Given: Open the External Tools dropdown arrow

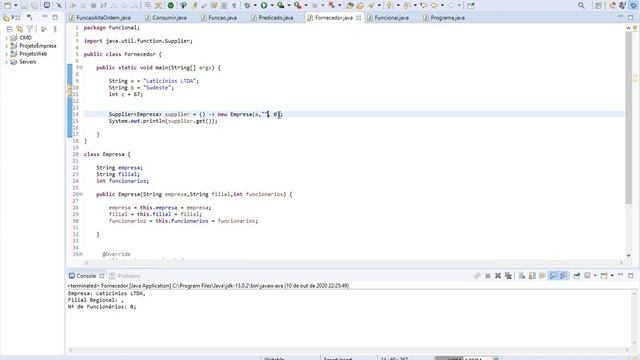Looking at the screenshot, I should [x=306, y=5].
